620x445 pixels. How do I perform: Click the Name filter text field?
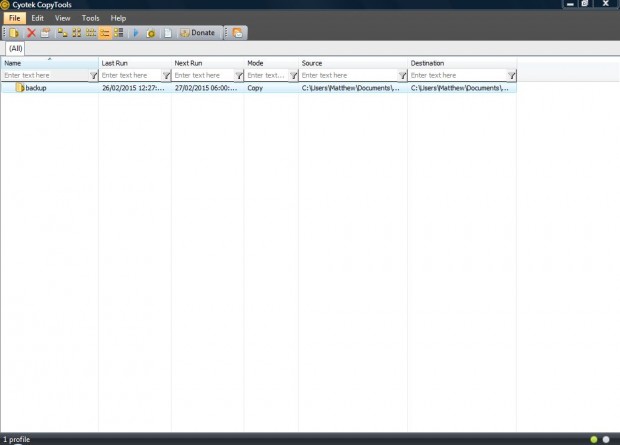(45, 75)
